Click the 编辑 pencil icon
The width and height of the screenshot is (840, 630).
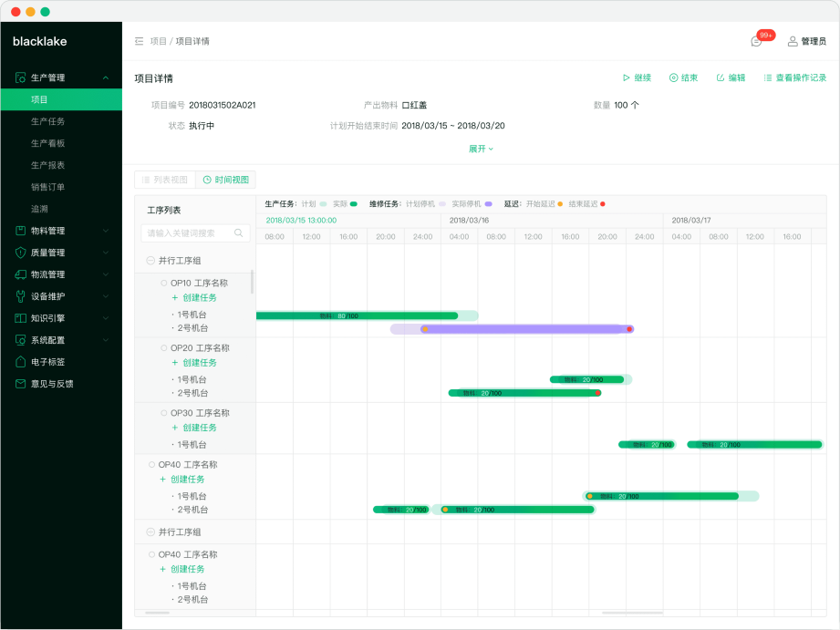721,77
